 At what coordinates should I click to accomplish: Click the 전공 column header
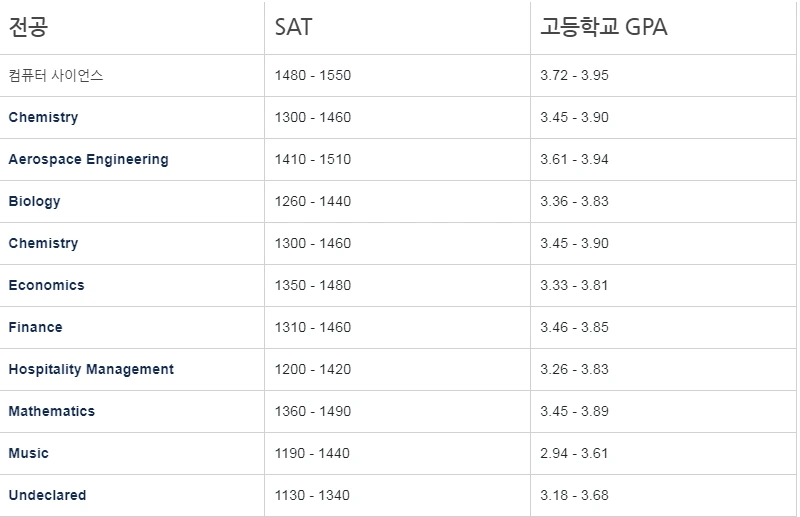(x=28, y=27)
